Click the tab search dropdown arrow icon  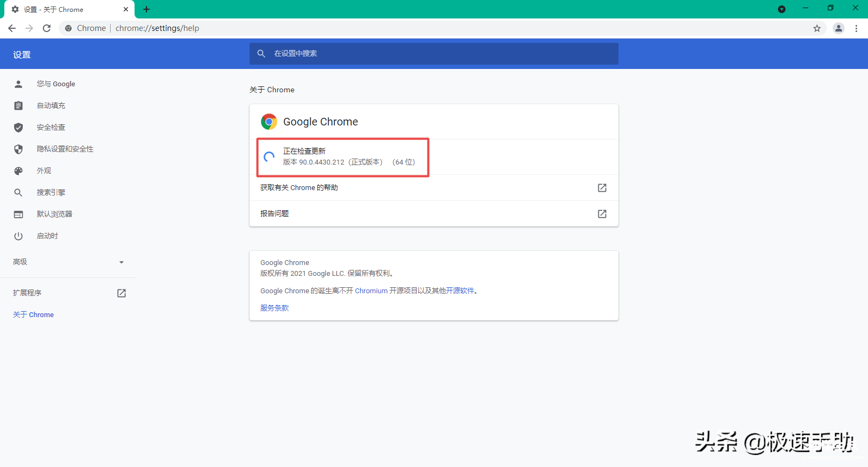click(782, 9)
